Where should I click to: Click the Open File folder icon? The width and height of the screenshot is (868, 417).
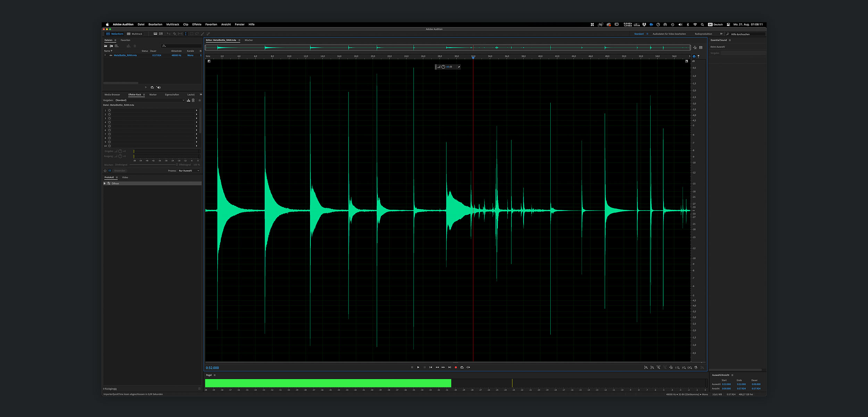(x=106, y=46)
